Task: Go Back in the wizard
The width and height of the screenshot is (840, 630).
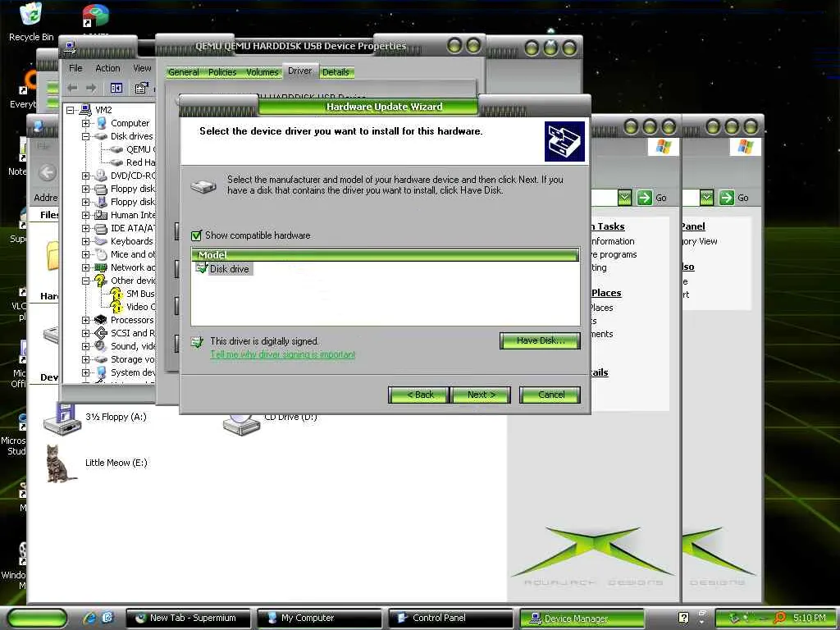Action: pyautogui.click(x=419, y=395)
